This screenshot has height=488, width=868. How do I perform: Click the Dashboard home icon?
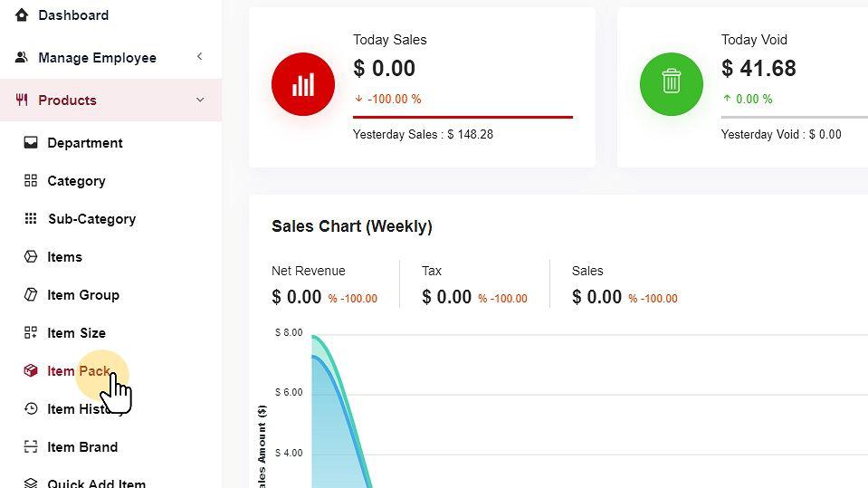(22, 15)
